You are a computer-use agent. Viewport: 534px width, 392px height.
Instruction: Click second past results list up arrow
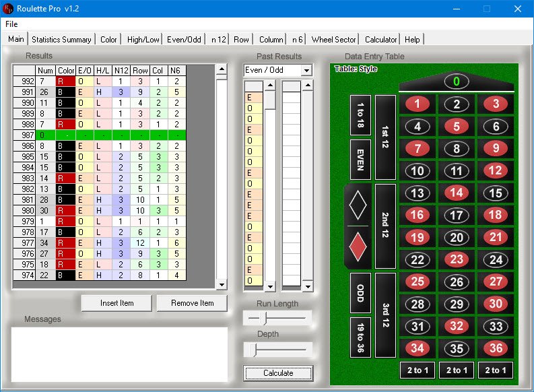coord(308,85)
